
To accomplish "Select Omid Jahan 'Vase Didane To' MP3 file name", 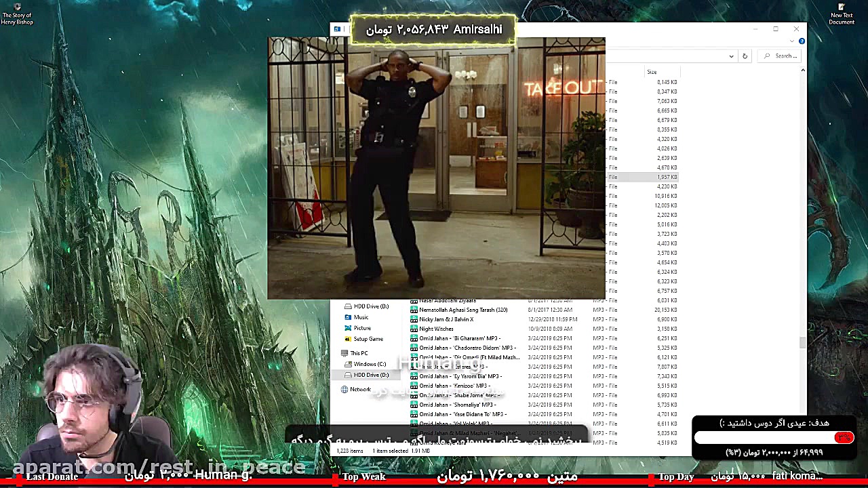I will 463,414.
